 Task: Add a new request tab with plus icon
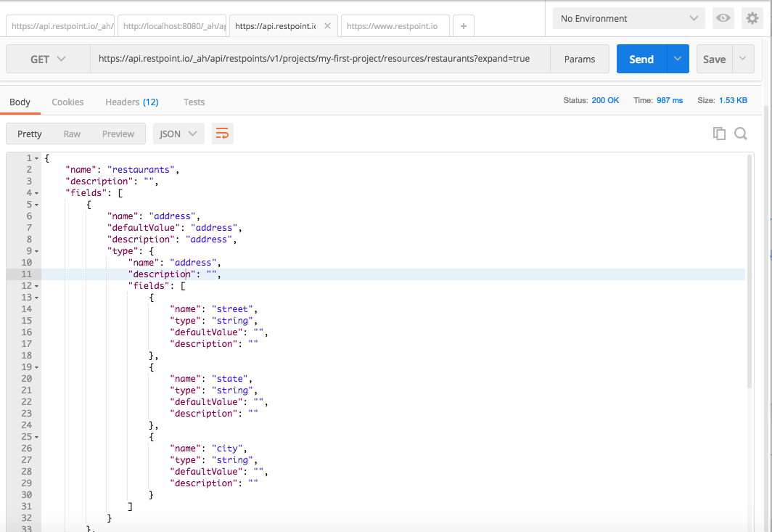pyautogui.click(x=464, y=26)
